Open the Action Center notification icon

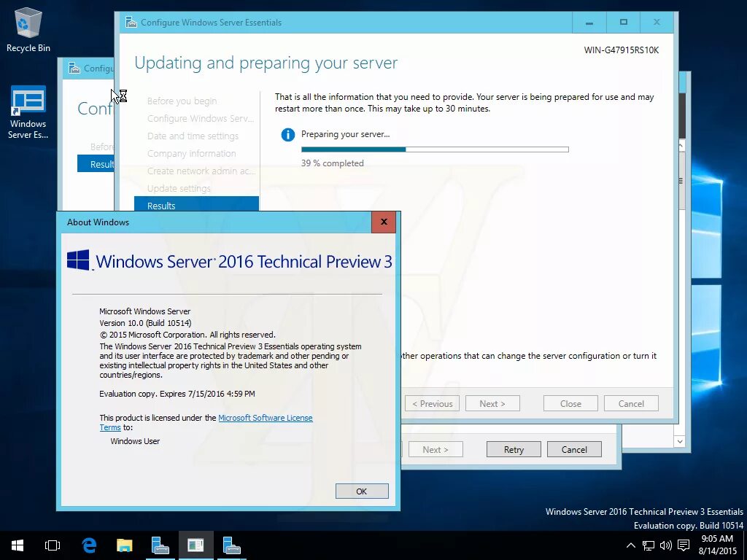coord(683,545)
